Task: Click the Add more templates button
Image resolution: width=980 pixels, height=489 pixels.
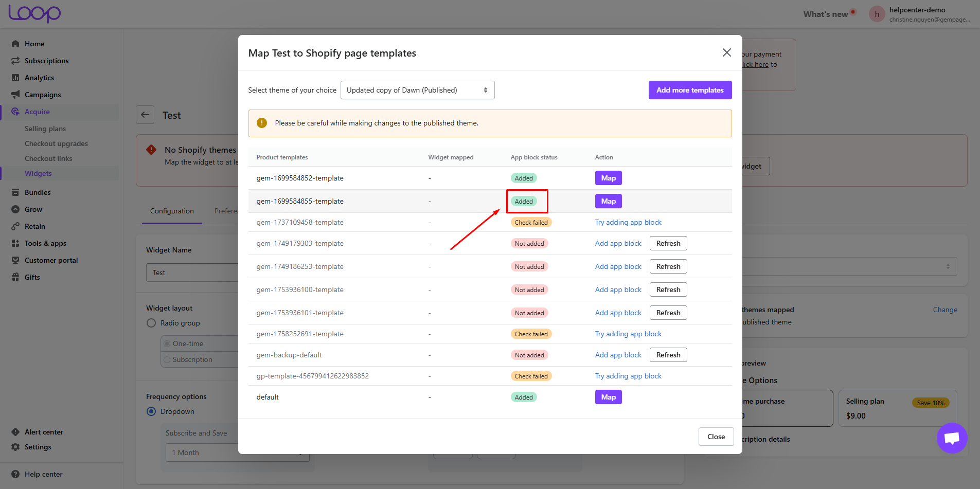Action: tap(690, 90)
